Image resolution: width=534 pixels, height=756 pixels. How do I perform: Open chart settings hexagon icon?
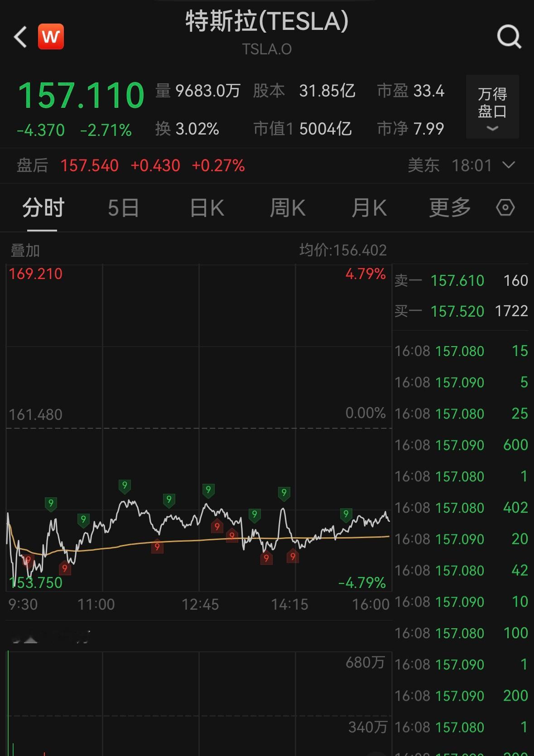[x=505, y=208]
